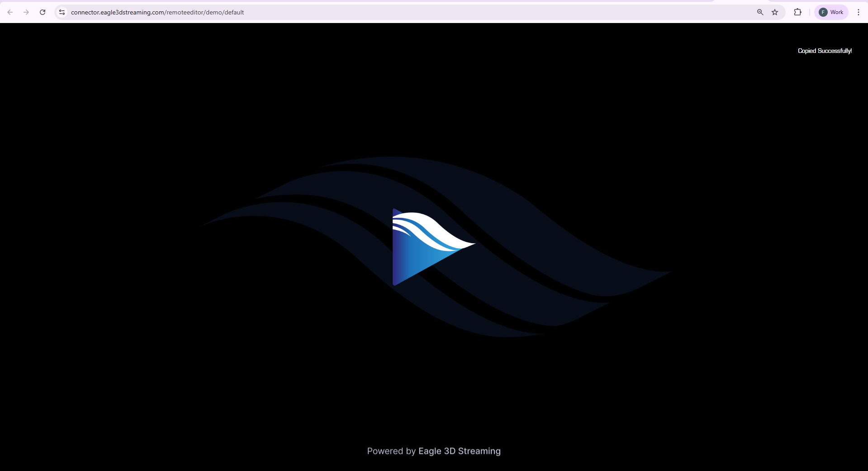Reload the Eagle 3D Streaming page
This screenshot has width=868, height=471.
[43, 12]
